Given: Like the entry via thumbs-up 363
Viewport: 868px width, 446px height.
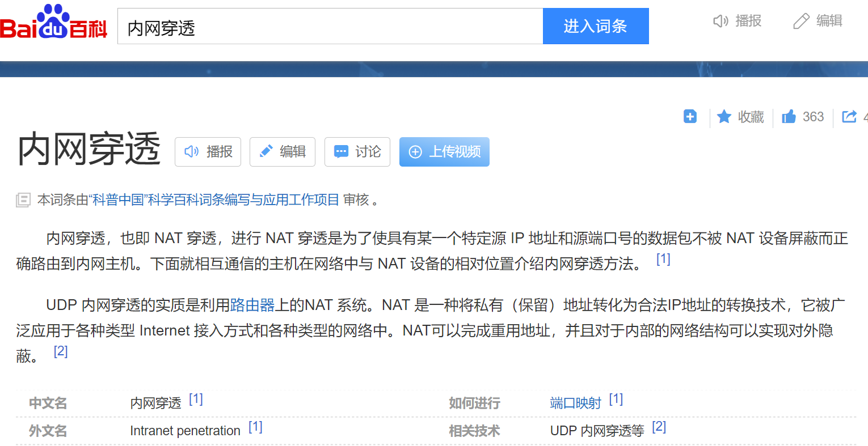Looking at the screenshot, I should pyautogui.click(x=789, y=117).
